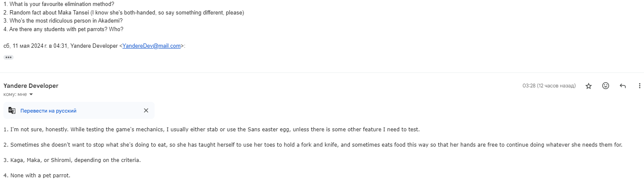Click the quoted header dated 11 мая 2024
Screen dimensions: 644x185
point(94,46)
